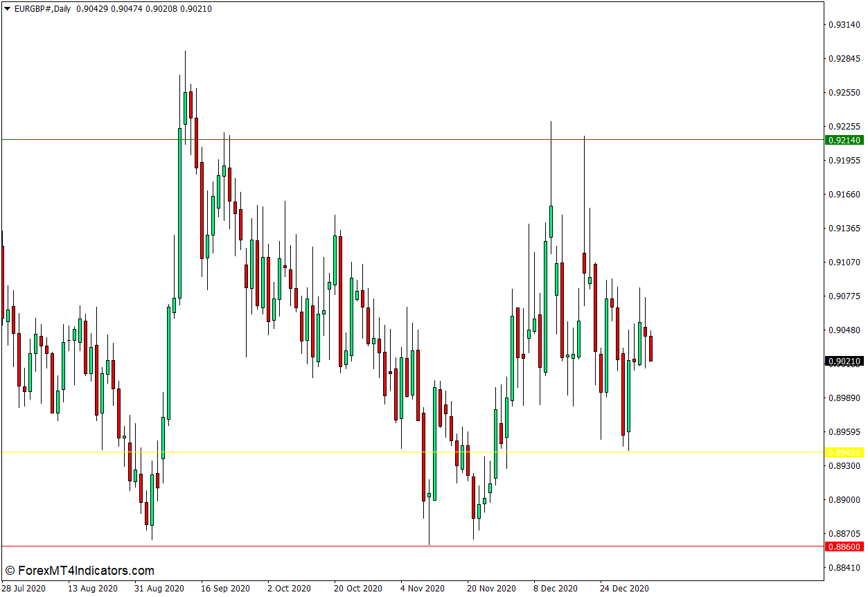Click the red 0.88600 price tag
The image size is (868, 597).
tap(844, 546)
